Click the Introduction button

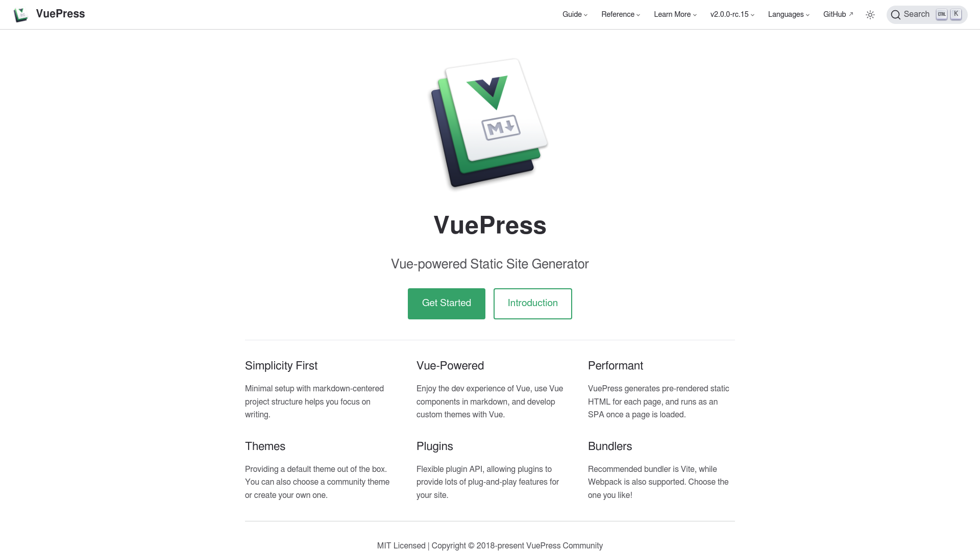pos(532,303)
